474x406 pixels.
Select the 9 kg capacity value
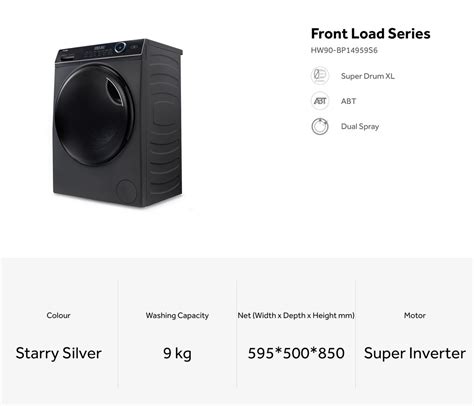177,353
